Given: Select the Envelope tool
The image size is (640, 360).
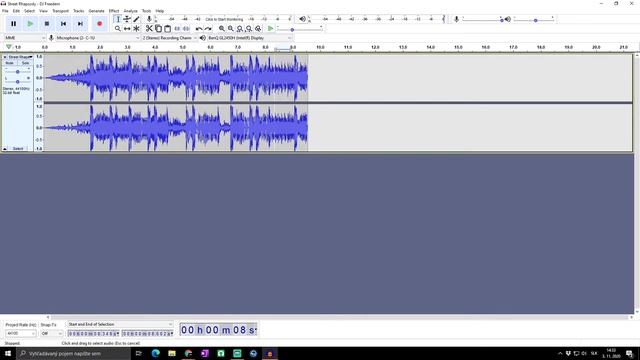Looking at the screenshot, I should coord(127,19).
